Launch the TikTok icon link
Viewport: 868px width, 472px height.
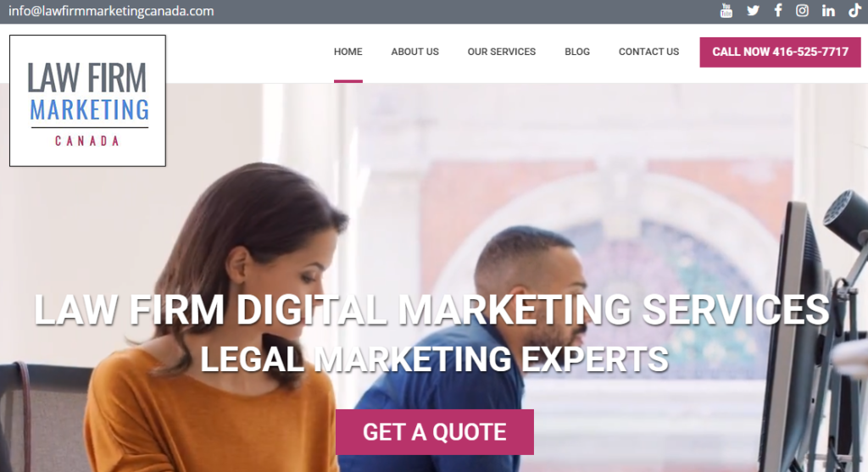coord(854,10)
